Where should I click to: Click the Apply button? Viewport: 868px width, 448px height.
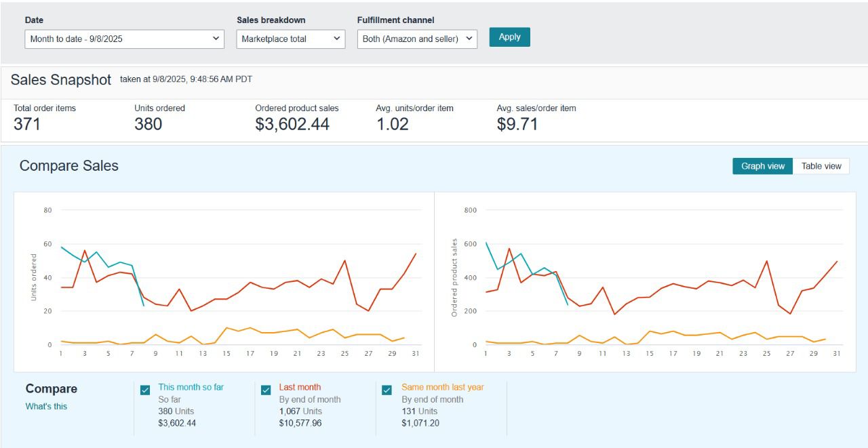tap(509, 37)
